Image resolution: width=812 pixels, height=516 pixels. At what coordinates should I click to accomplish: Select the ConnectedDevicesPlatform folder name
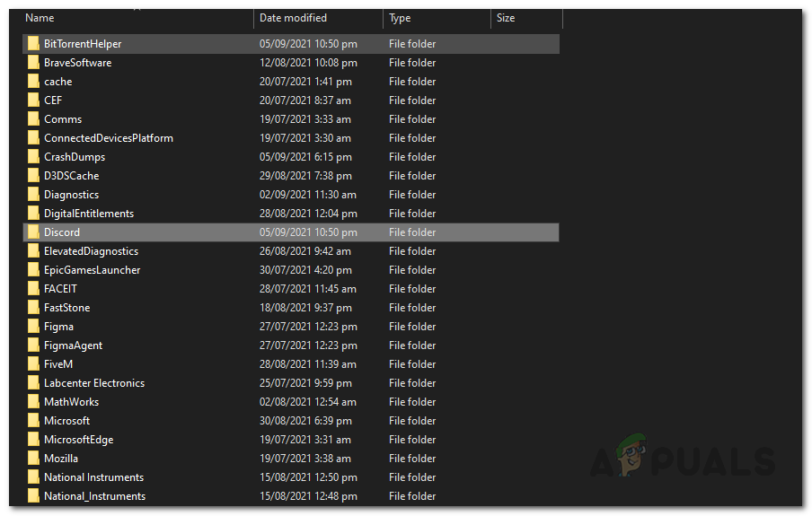pyautogui.click(x=109, y=138)
